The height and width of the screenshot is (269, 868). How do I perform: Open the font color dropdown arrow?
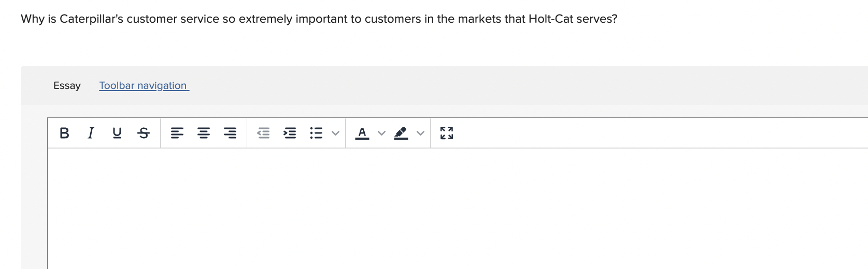tap(381, 133)
